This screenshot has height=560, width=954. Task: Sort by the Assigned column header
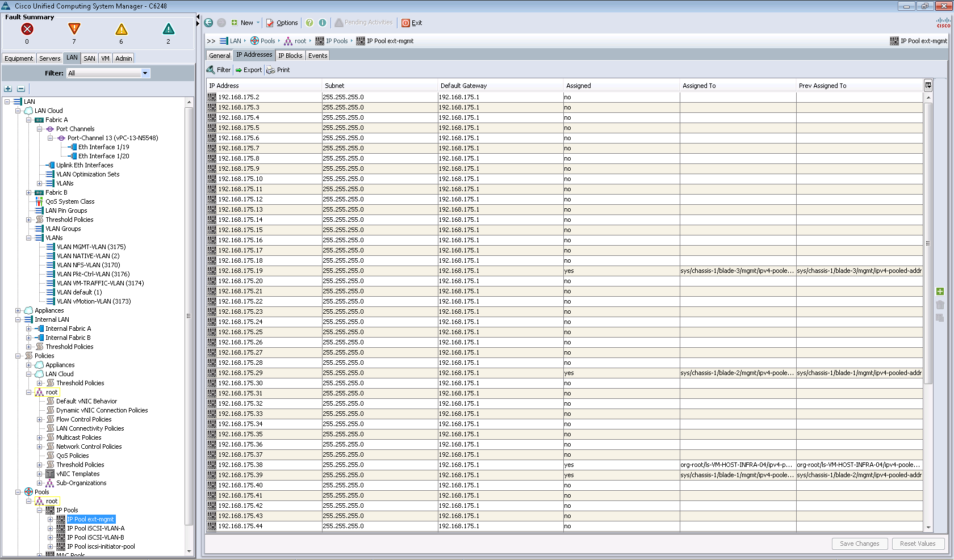pyautogui.click(x=622, y=86)
